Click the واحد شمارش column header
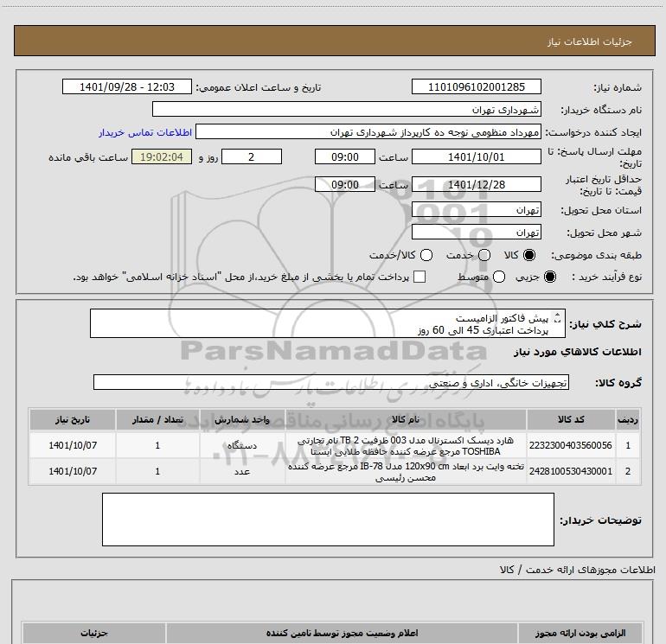Screen dimensions: 666x644 tap(241, 419)
